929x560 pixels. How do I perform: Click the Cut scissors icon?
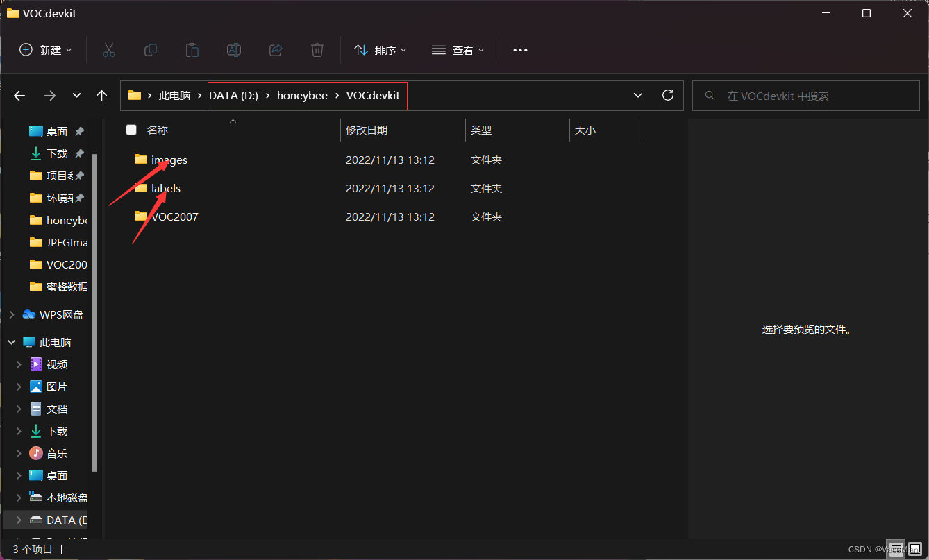click(109, 50)
